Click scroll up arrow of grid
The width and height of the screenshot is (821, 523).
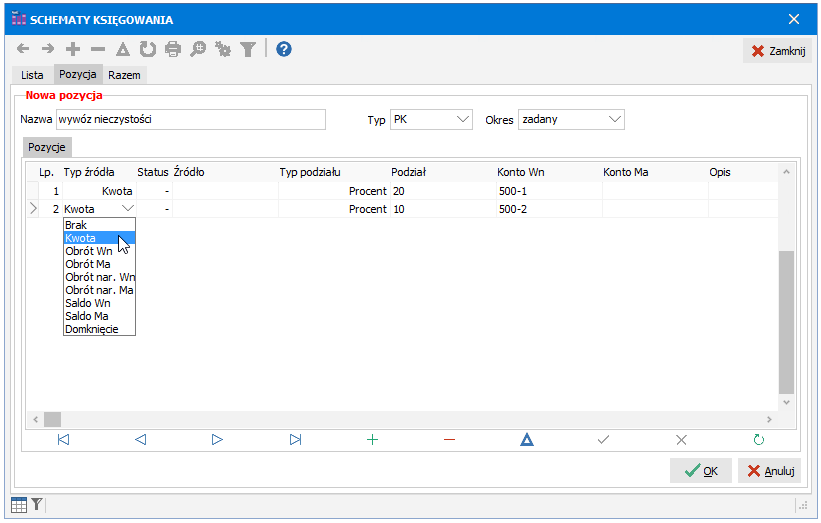click(x=786, y=172)
